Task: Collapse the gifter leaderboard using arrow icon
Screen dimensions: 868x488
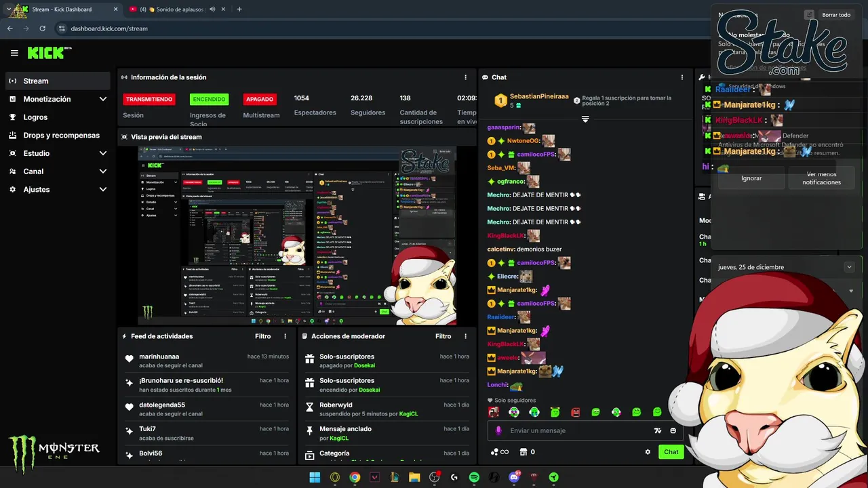Action: point(585,119)
